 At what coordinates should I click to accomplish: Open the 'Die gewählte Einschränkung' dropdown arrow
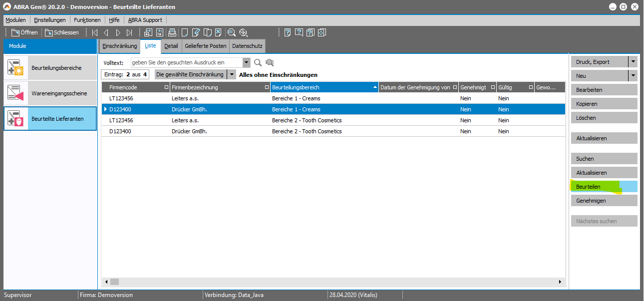tap(231, 74)
